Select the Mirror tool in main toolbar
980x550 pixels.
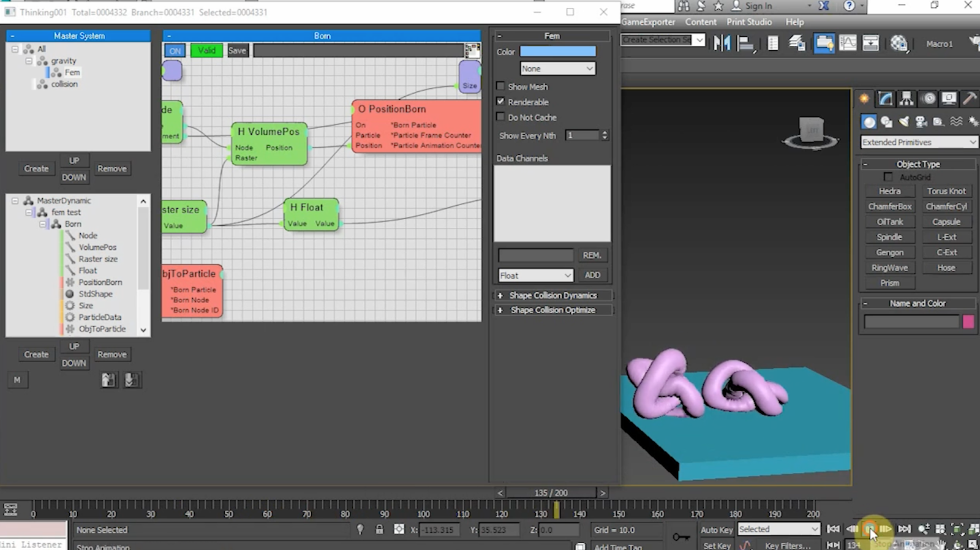[722, 43]
